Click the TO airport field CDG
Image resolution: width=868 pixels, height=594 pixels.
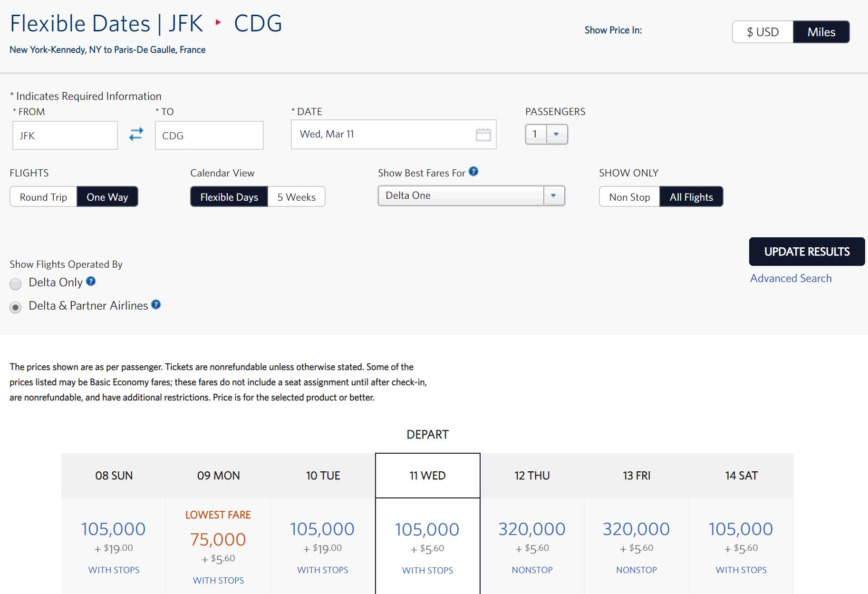[x=209, y=136]
